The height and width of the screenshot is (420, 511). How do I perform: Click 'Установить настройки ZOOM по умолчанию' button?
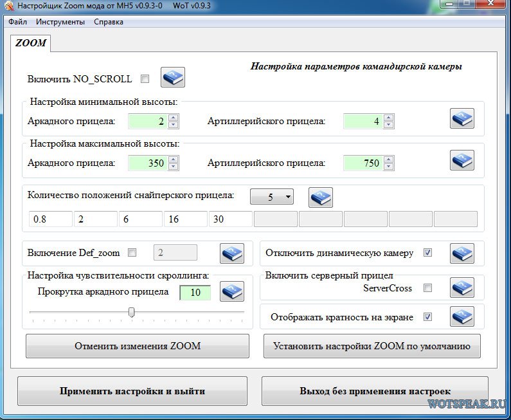pyautogui.click(x=372, y=346)
